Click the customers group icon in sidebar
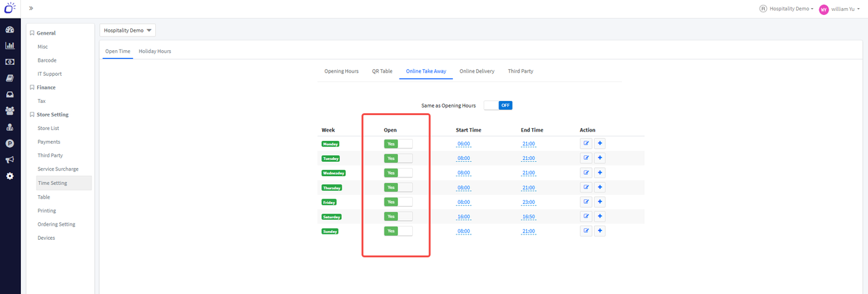This screenshot has height=294, width=868. click(10, 110)
